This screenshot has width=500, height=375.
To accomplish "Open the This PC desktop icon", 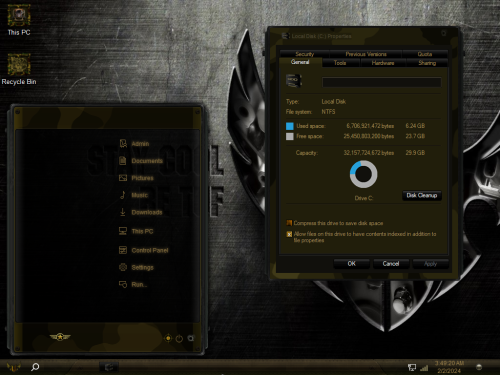I will tap(19, 20).
